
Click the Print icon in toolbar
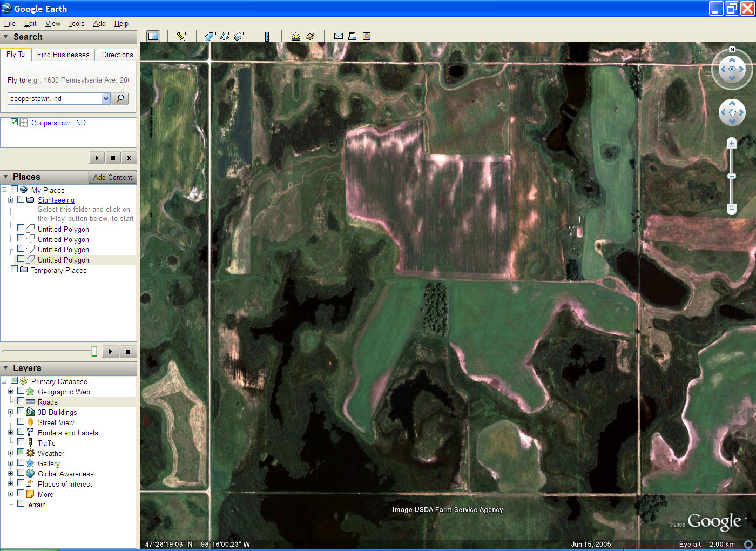click(352, 36)
